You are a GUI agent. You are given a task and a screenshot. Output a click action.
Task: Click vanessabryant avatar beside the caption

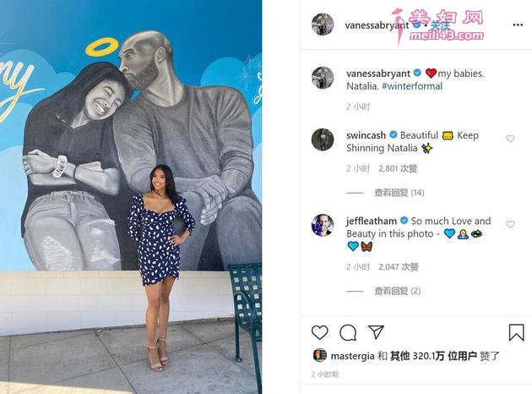click(323, 78)
